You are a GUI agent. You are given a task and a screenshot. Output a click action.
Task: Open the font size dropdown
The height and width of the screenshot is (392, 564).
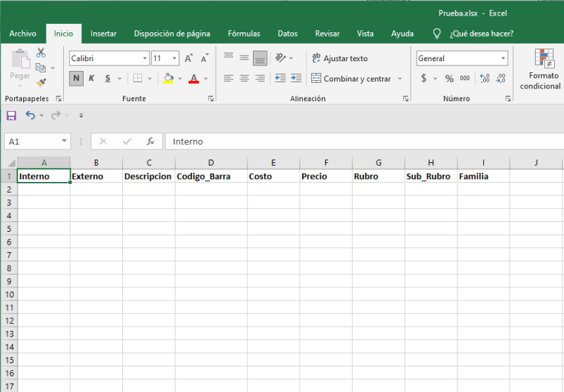tap(175, 59)
